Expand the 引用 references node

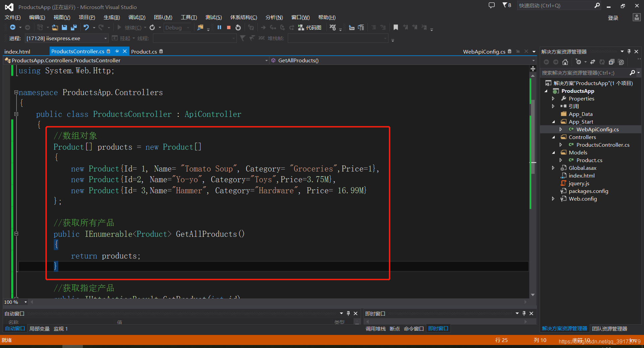tap(553, 107)
